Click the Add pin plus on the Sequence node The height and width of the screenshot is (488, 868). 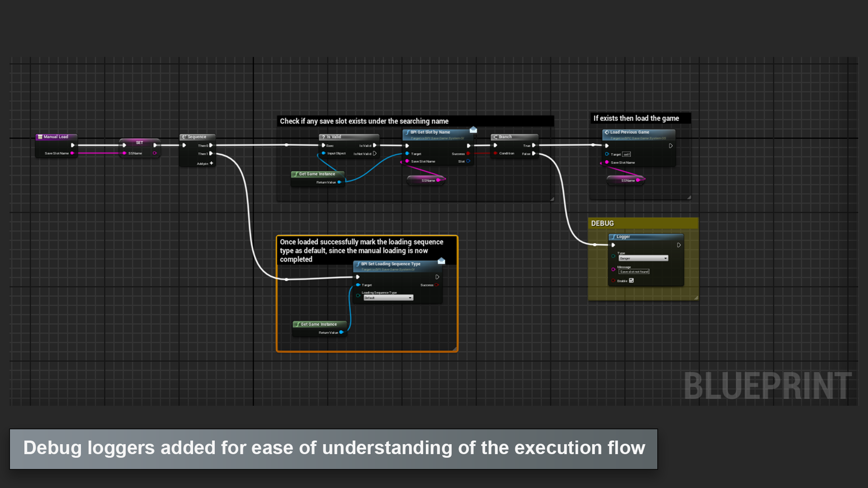pos(211,163)
